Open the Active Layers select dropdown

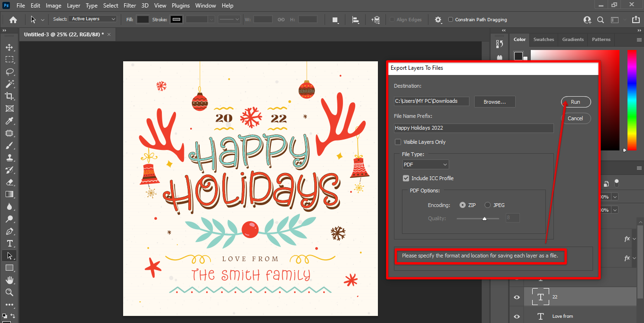[93, 19]
